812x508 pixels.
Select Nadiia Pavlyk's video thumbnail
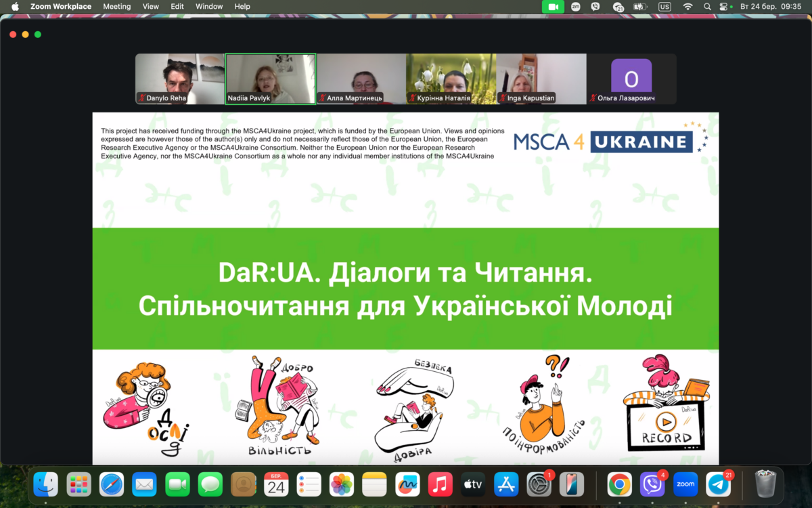click(x=270, y=79)
